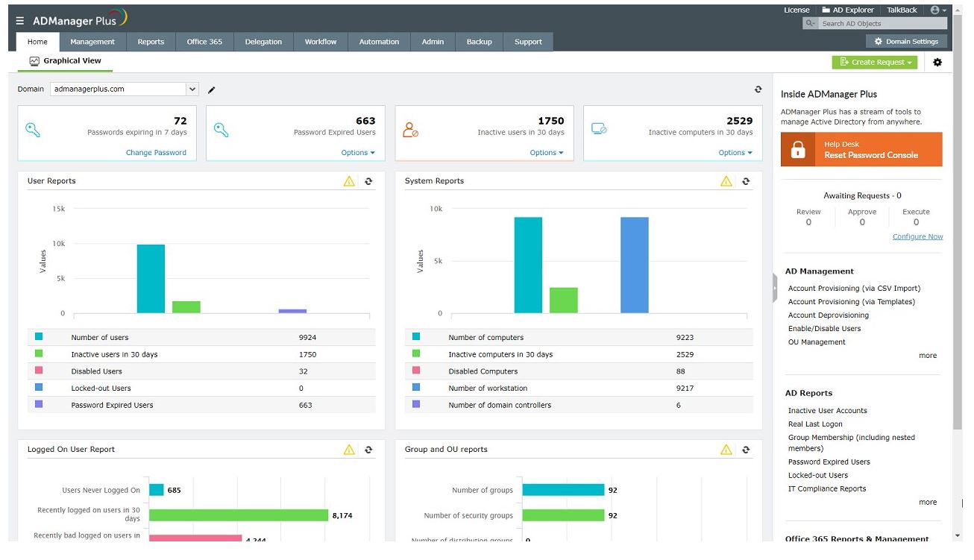Refresh the whole dashboard
This screenshot has width=974, height=560.
(758, 89)
